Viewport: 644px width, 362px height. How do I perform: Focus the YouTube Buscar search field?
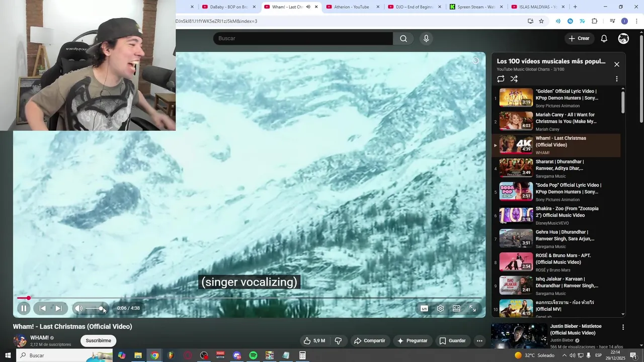click(303, 38)
